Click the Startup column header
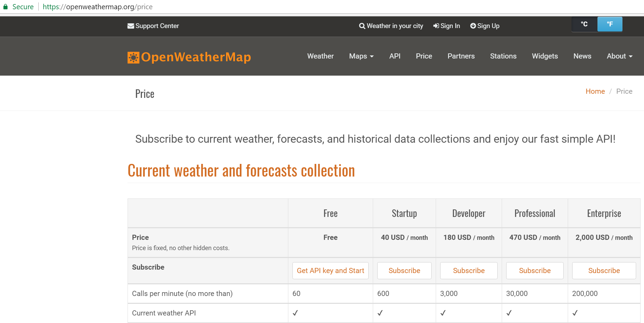The image size is (644, 323). [404, 214]
